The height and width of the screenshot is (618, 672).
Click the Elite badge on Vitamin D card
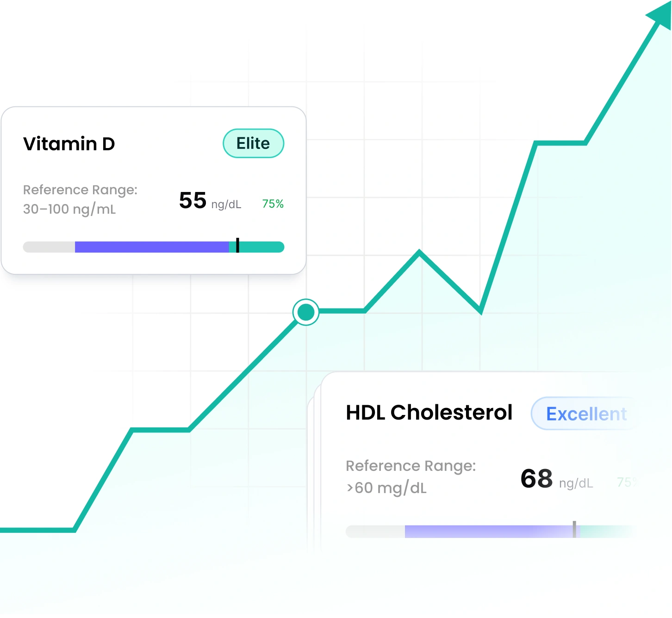(253, 143)
